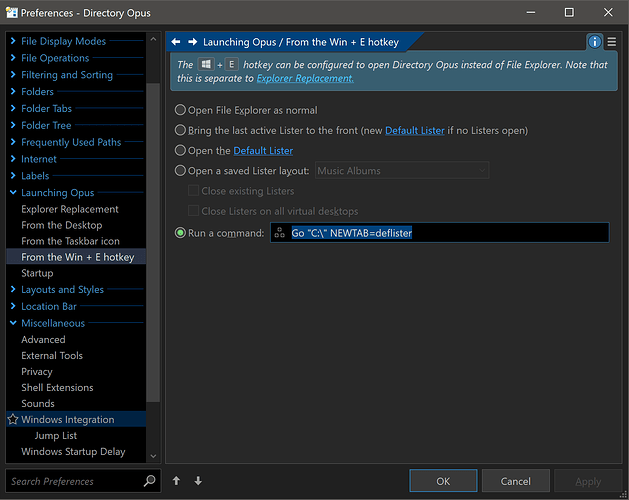The image size is (629, 500).
Task: Click the magnifier search icon
Action: [149, 480]
